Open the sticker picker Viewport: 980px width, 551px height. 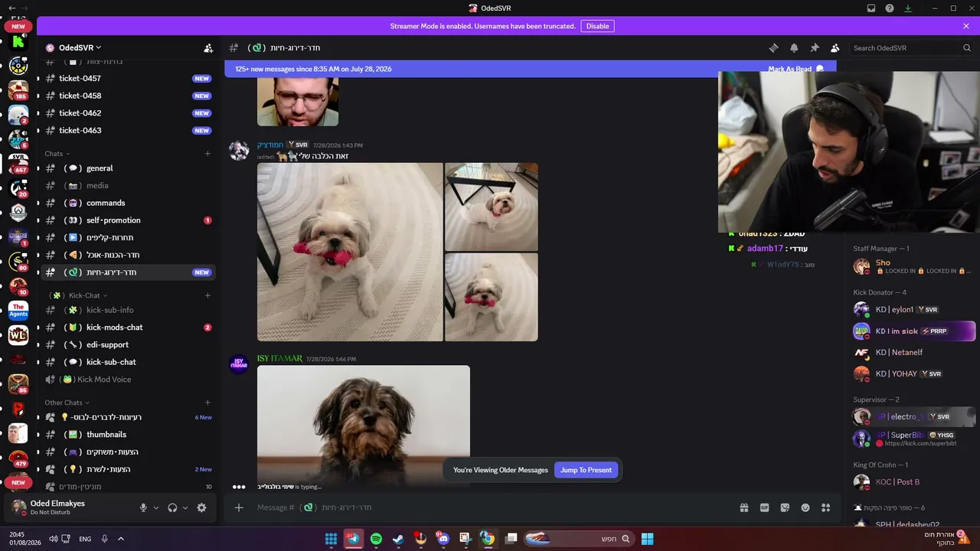[785, 507]
